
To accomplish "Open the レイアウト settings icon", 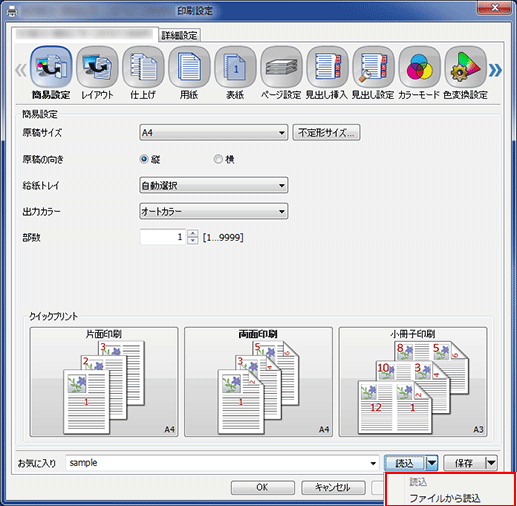I will (97, 67).
